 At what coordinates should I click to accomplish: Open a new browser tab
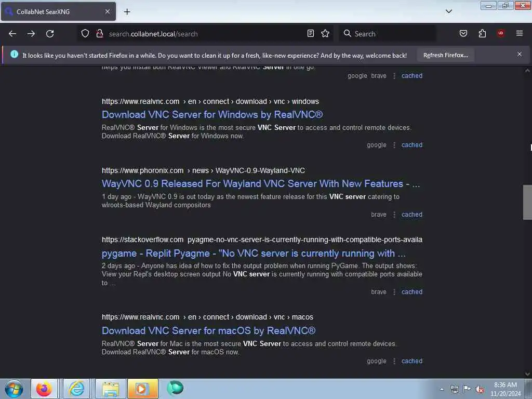pos(127,12)
